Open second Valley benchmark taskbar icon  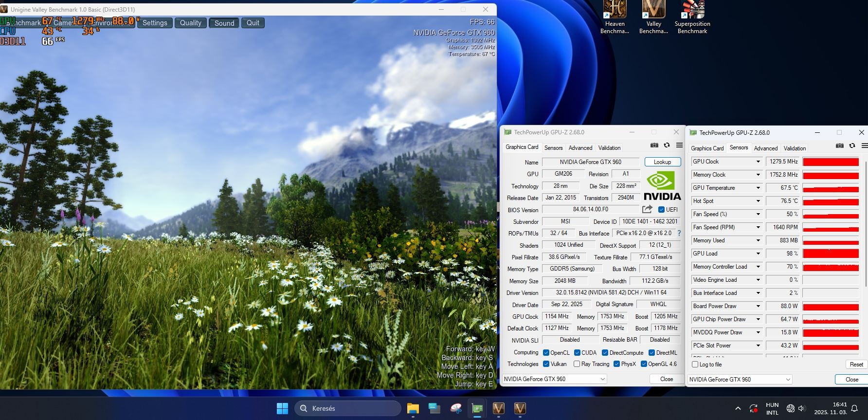pos(520,408)
